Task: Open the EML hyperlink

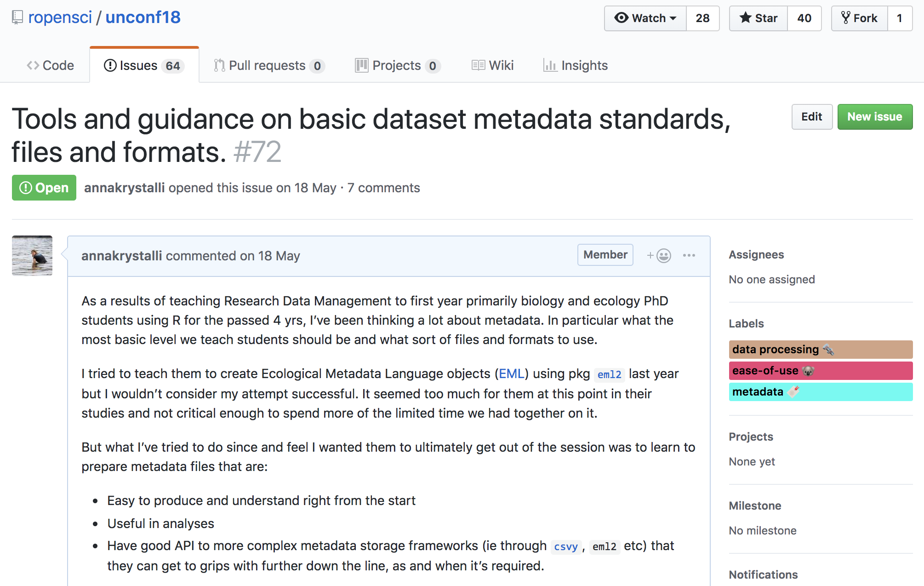Action: click(x=511, y=373)
